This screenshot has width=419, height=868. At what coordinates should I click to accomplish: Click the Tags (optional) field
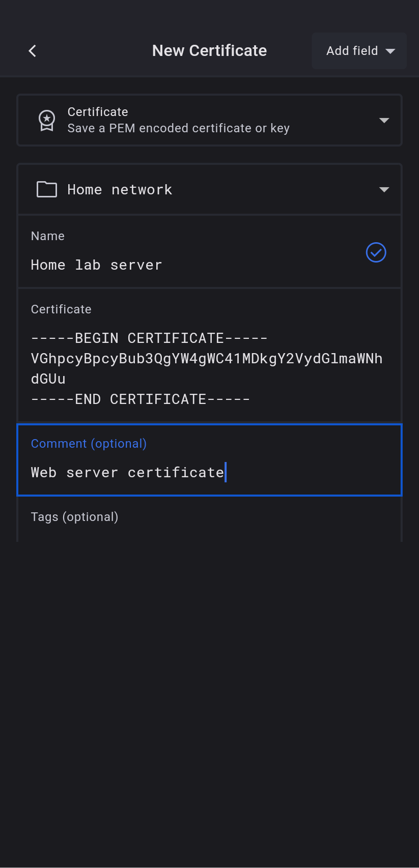coord(74,517)
